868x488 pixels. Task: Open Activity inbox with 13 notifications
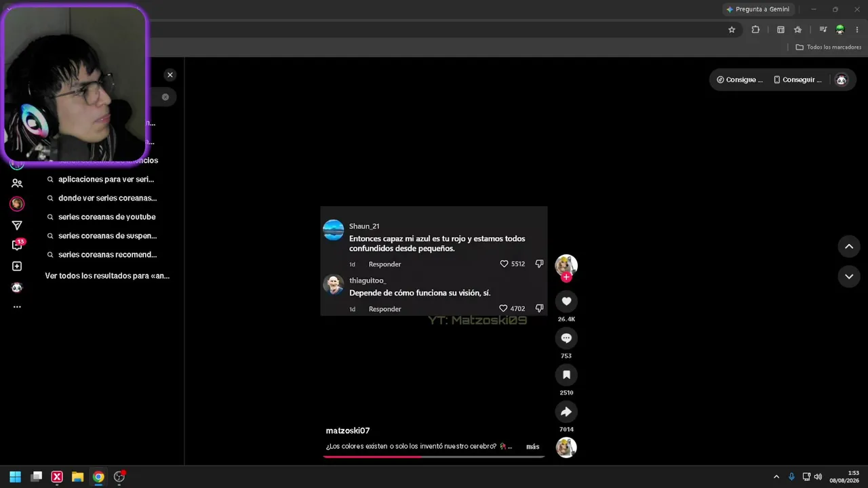17,245
